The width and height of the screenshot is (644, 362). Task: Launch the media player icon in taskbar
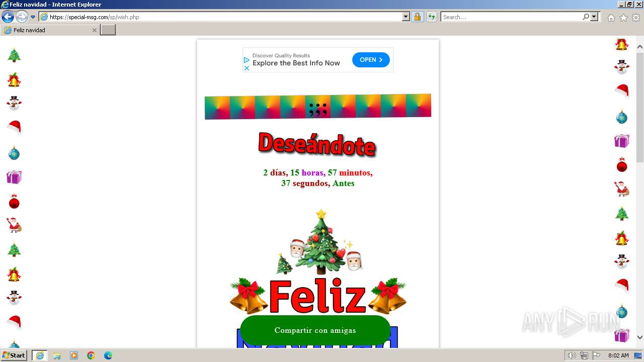click(74, 355)
